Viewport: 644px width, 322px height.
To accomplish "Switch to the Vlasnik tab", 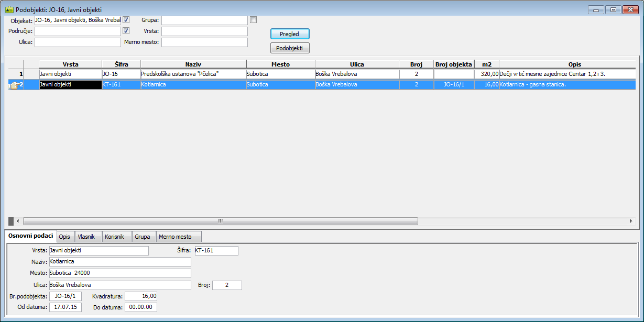I will coord(86,237).
